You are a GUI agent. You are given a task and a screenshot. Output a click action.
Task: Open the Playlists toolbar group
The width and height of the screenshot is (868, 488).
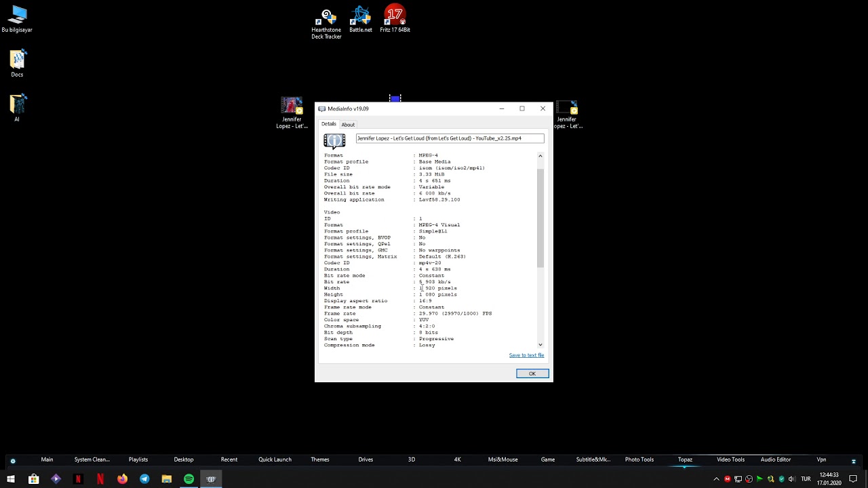(138, 460)
